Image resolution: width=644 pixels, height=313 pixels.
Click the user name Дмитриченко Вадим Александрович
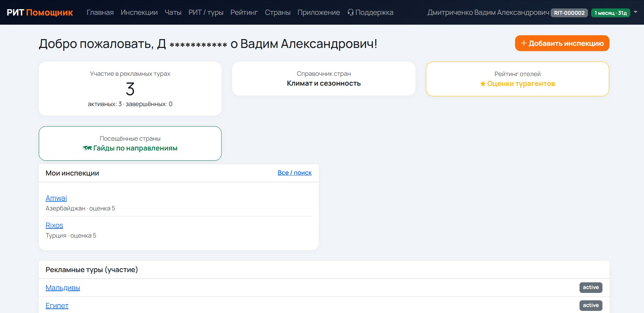[x=488, y=12]
